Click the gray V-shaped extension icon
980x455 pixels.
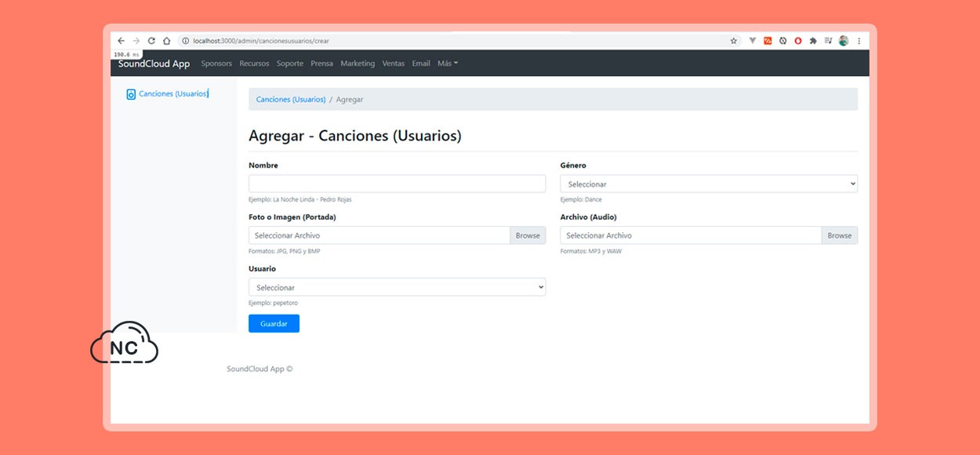click(x=753, y=41)
